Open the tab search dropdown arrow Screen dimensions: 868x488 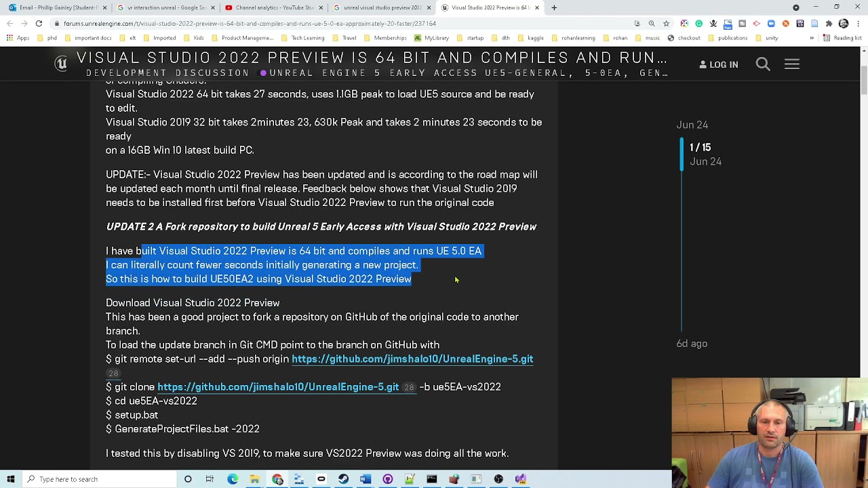tap(796, 7)
